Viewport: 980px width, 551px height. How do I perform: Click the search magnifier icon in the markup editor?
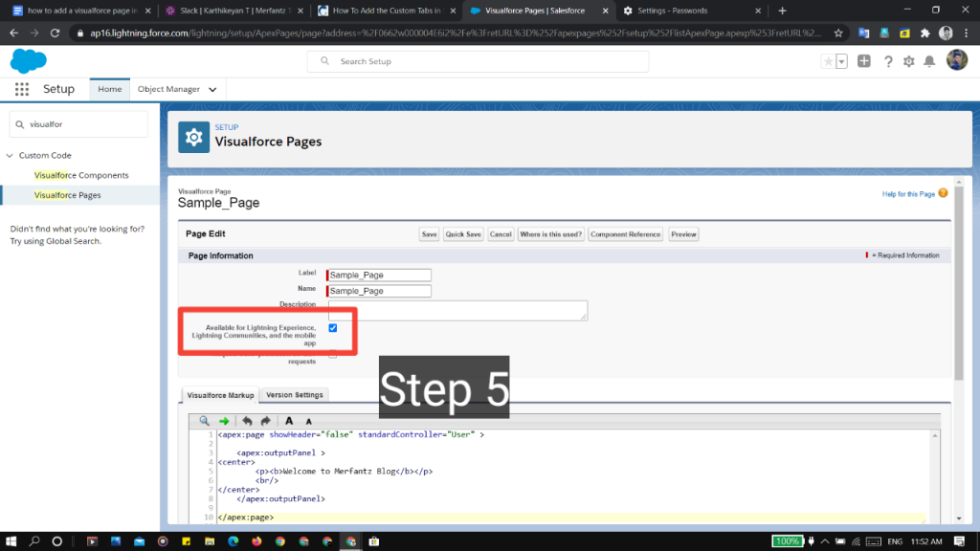(x=204, y=421)
